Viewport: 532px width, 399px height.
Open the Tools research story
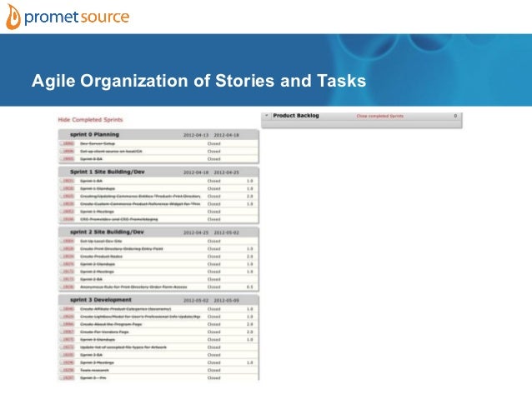(94, 370)
